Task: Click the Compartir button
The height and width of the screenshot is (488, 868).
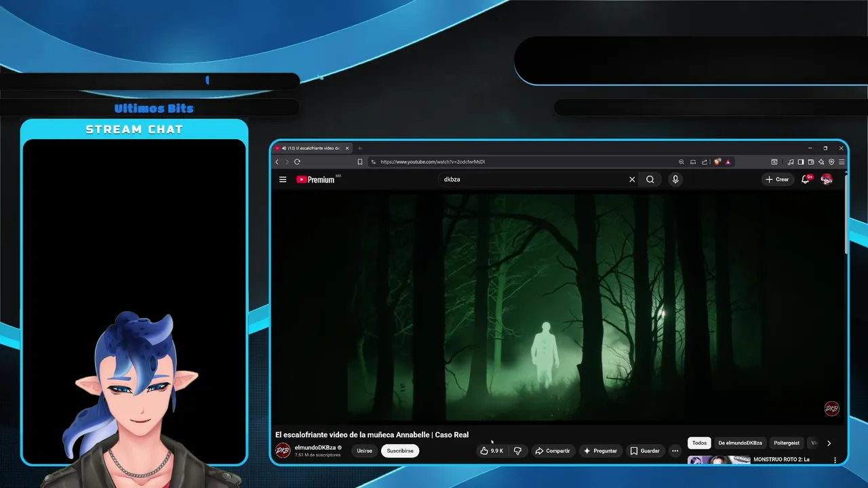Action: 553,451
